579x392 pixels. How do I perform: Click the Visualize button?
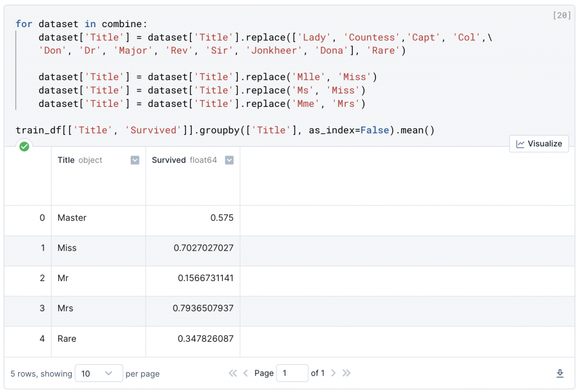[539, 144]
